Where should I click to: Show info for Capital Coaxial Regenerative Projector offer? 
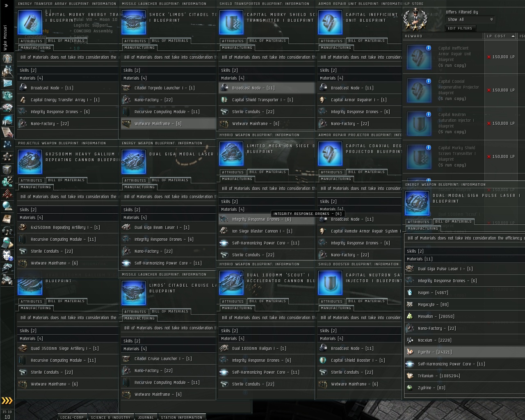[428, 81]
